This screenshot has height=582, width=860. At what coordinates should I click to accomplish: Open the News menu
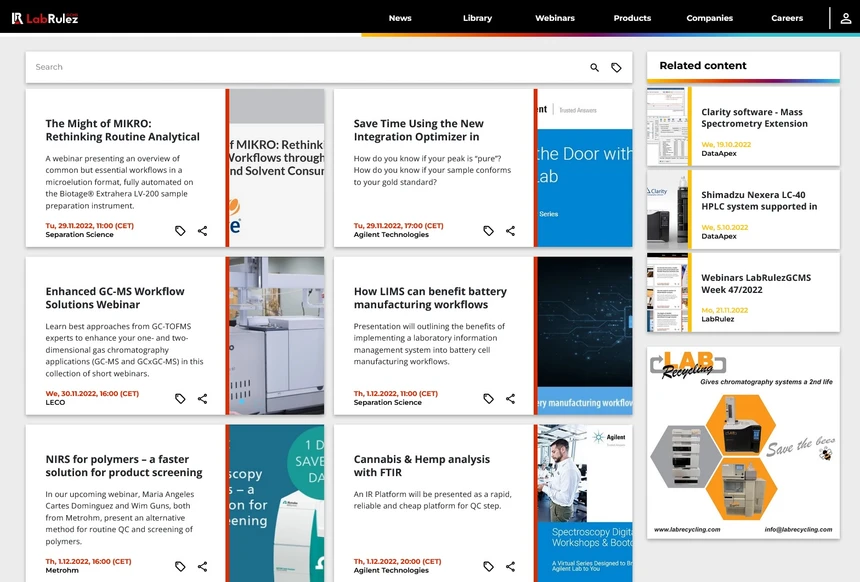pos(400,18)
